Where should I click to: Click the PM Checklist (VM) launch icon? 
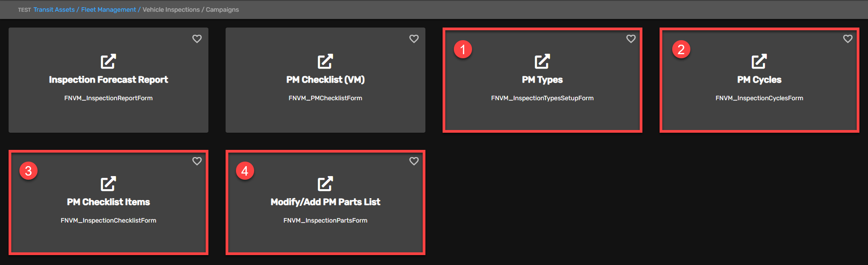point(325,61)
